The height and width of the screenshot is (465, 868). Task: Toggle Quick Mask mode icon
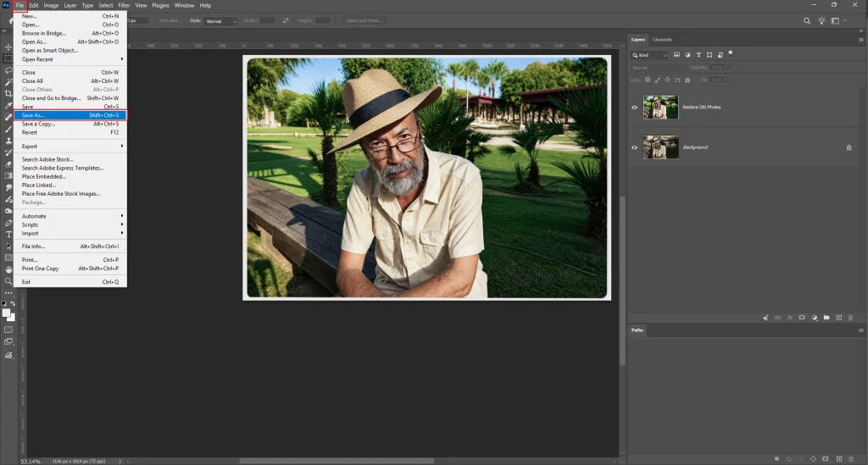[8, 329]
